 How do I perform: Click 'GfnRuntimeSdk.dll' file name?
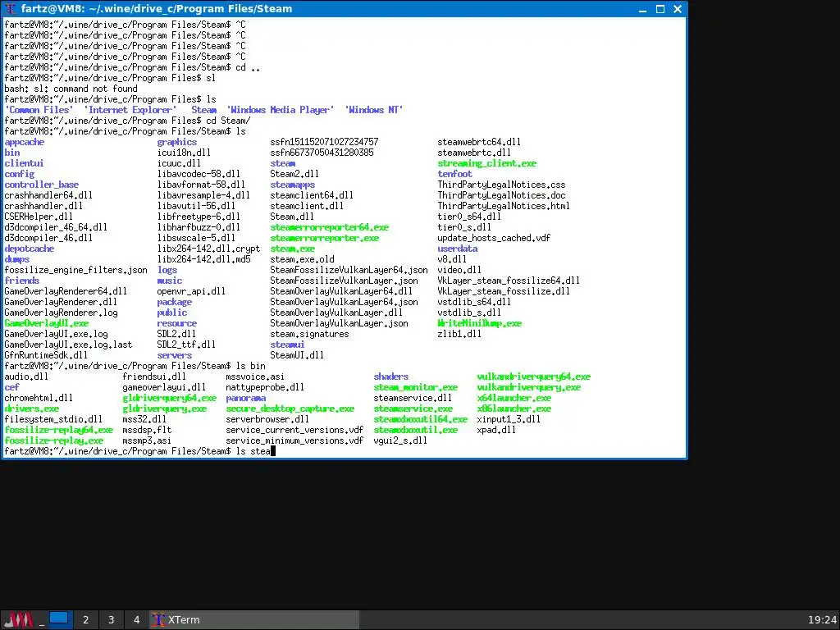pyautogui.click(x=46, y=355)
